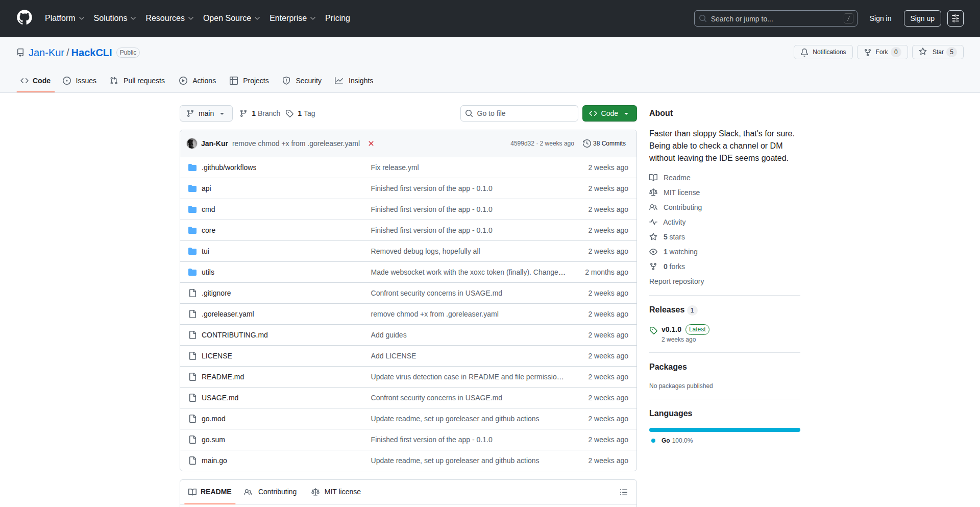
Task: Click the Go language bar
Action: pos(724,430)
